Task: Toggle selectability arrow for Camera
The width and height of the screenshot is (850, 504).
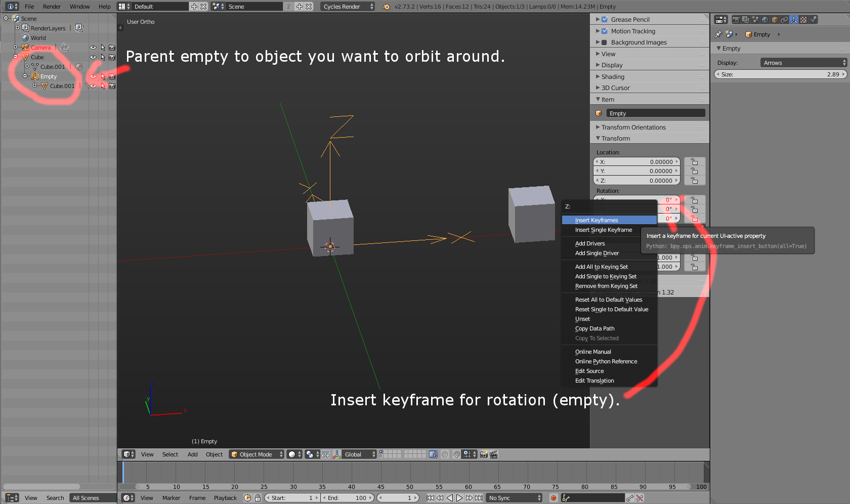Action: (103, 48)
